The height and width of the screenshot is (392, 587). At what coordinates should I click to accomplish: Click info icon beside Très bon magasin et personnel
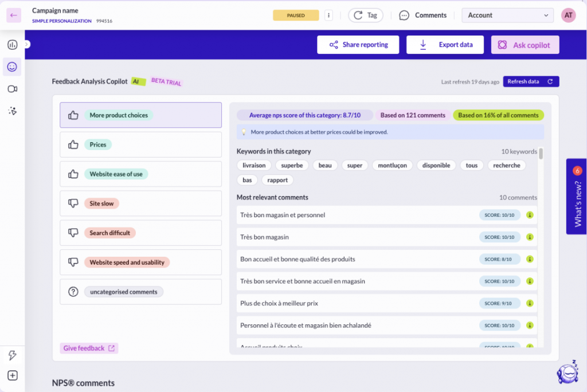click(x=530, y=215)
